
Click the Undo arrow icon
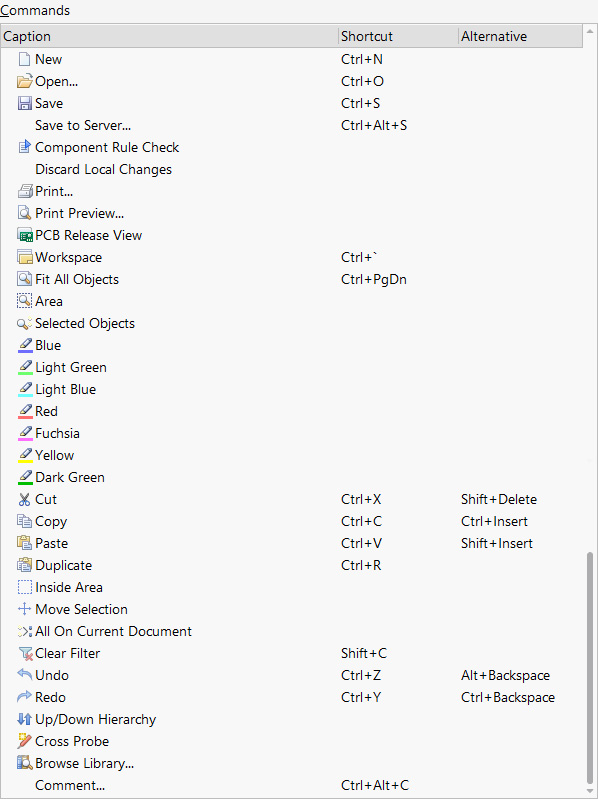pyautogui.click(x=24, y=674)
